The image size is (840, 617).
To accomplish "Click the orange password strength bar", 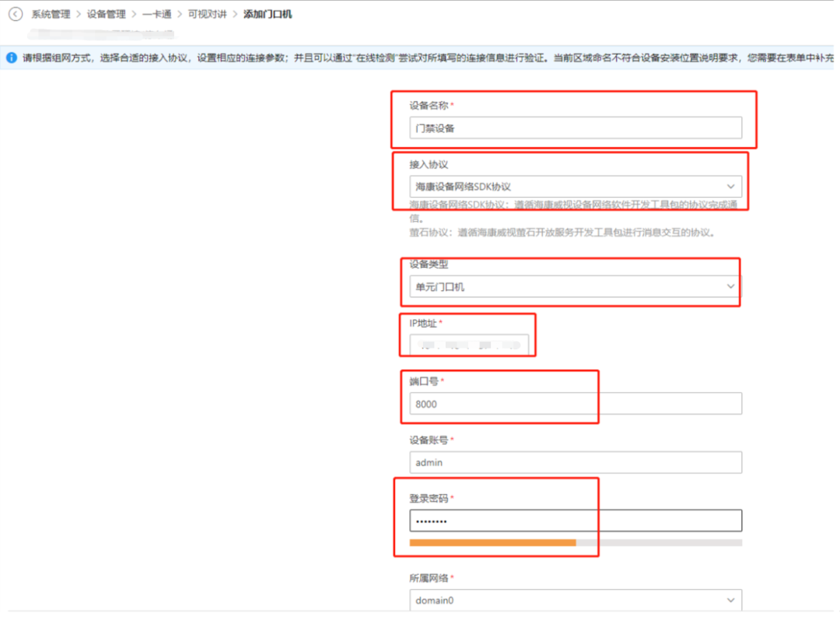I will (492, 542).
